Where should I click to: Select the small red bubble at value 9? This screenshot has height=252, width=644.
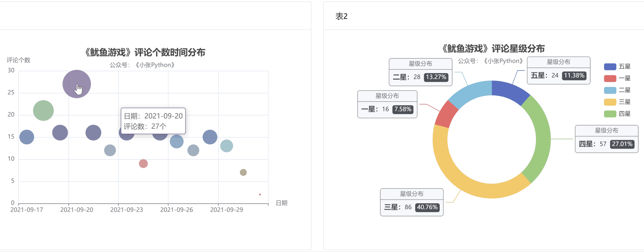(x=143, y=164)
